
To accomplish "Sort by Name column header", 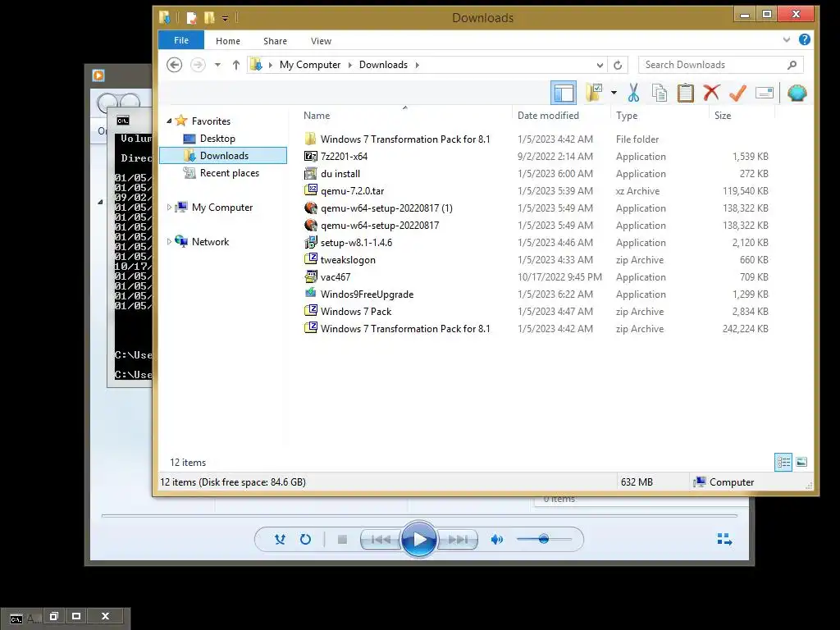I will click(x=317, y=115).
